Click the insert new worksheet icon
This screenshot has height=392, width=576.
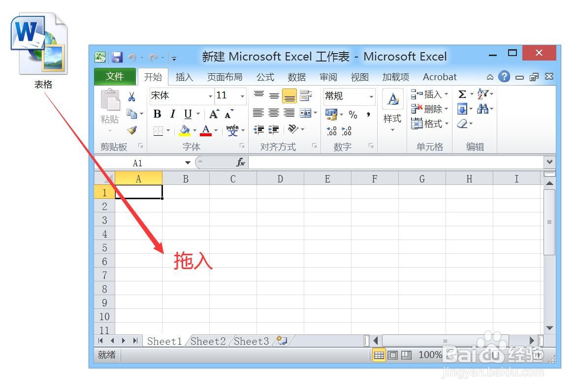282,341
